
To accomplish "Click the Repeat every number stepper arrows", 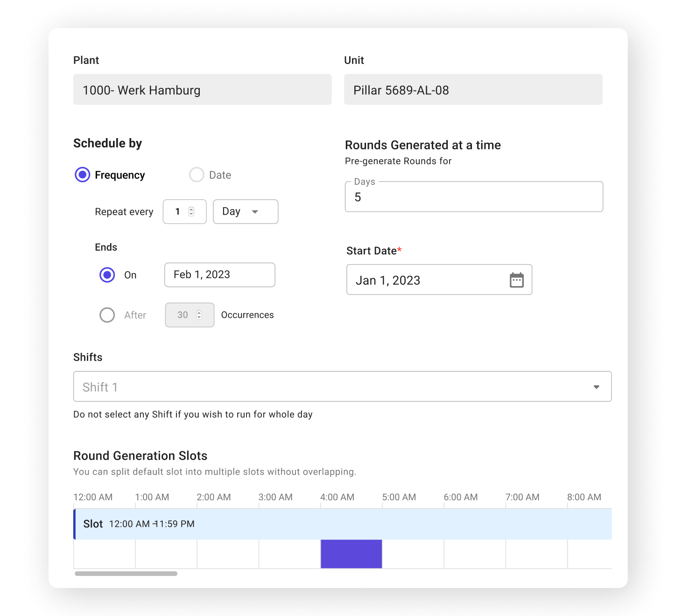I will (x=191, y=211).
